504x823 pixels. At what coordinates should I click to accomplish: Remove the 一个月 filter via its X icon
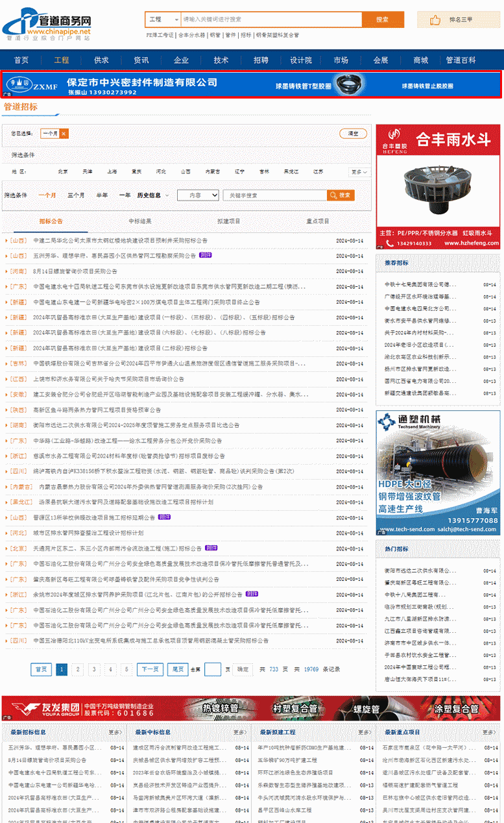[64, 134]
